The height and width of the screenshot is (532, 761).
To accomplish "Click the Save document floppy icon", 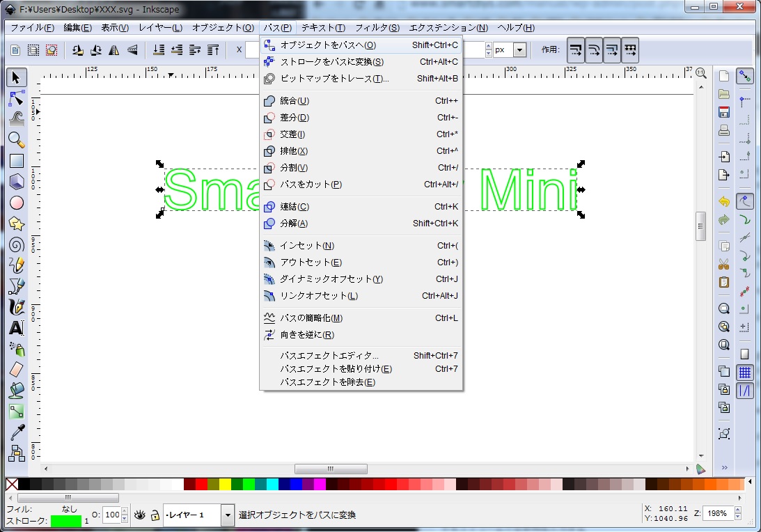I will pos(724,112).
